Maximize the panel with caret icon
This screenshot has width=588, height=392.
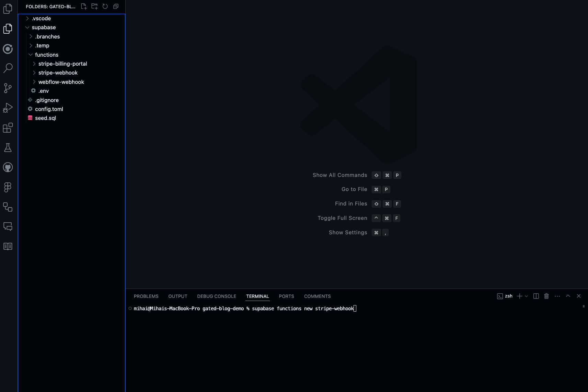pos(568,296)
